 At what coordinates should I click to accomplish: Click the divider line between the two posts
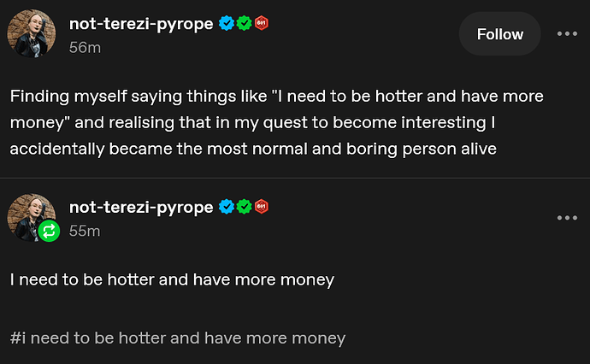click(x=295, y=178)
